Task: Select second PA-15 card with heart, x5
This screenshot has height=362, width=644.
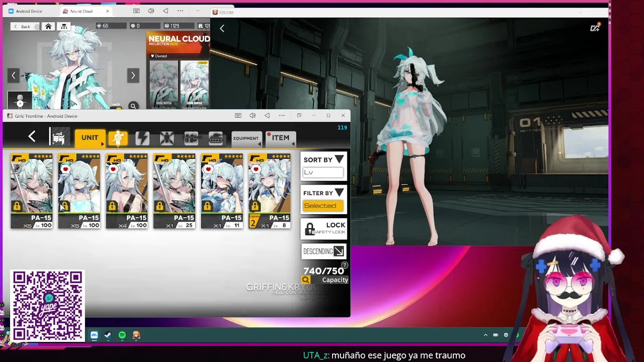Action: tap(79, 191)
